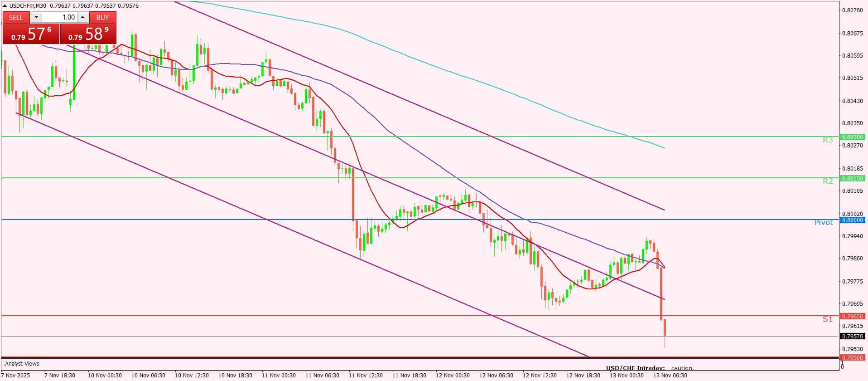Focus the 1.00 lot volume field
Image resolution: width=868 pixels, height=381 pixels.
(60, 17)
